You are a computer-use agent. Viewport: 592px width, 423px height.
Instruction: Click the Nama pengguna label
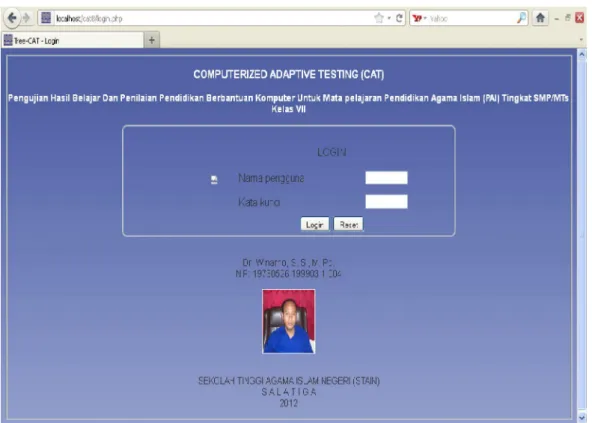tap(271, 178)
